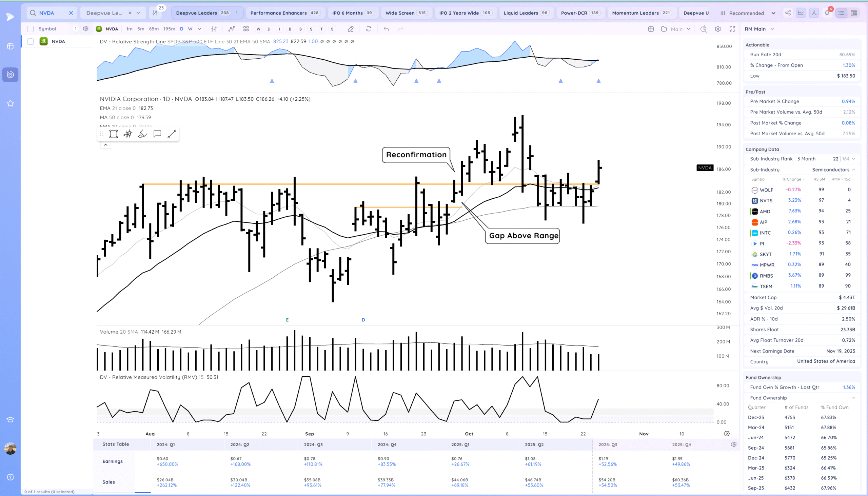Click the eraser icon in chart toolbar
The image size is (868, 496).
coord(351,29)
